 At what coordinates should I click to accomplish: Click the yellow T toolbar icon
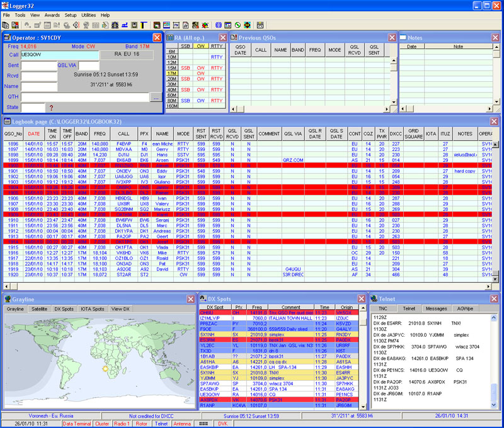tap(144, 25)
